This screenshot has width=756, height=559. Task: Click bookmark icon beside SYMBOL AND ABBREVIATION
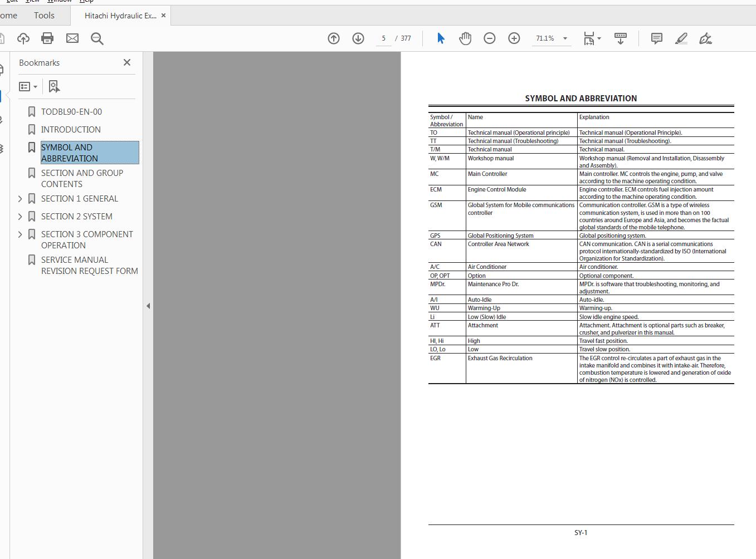[32, 148]
